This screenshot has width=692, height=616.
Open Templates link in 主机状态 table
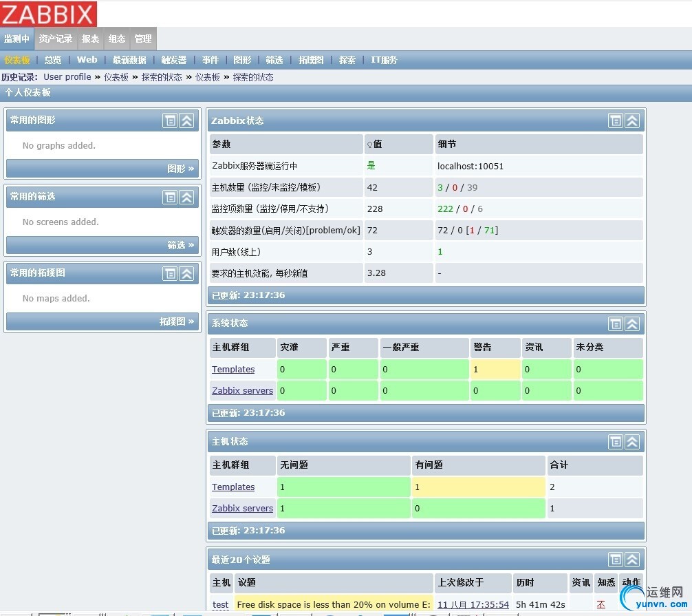[x=233, y=487]
